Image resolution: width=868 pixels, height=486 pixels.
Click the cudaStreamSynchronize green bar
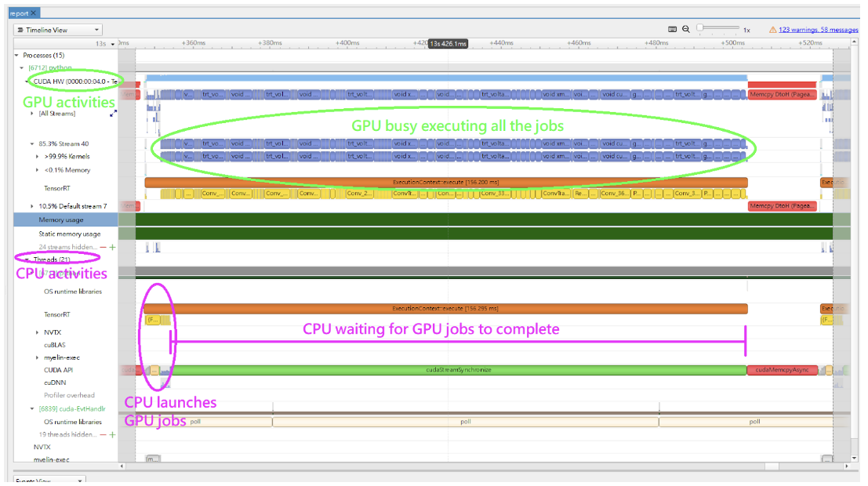[459, 370]
